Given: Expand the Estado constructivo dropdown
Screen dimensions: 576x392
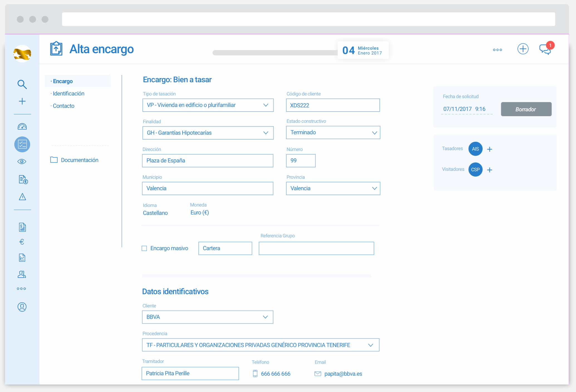Looking at the screenshot, I should [333, 133].
